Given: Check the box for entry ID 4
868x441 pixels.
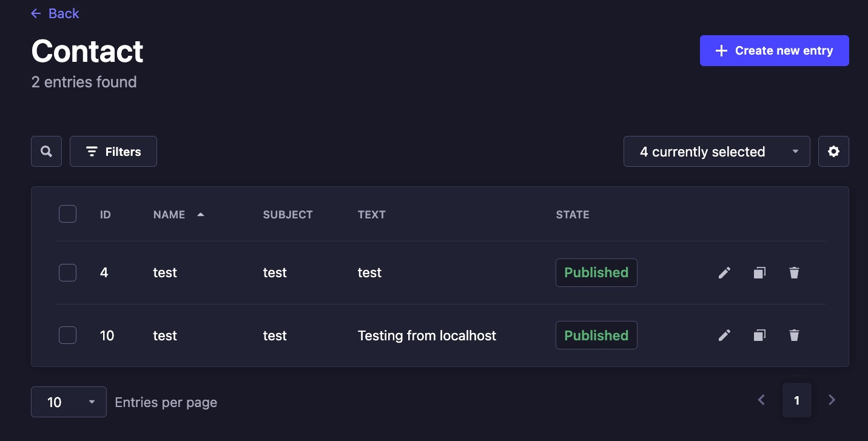Looking at the screenshot, I should point(67,273).
